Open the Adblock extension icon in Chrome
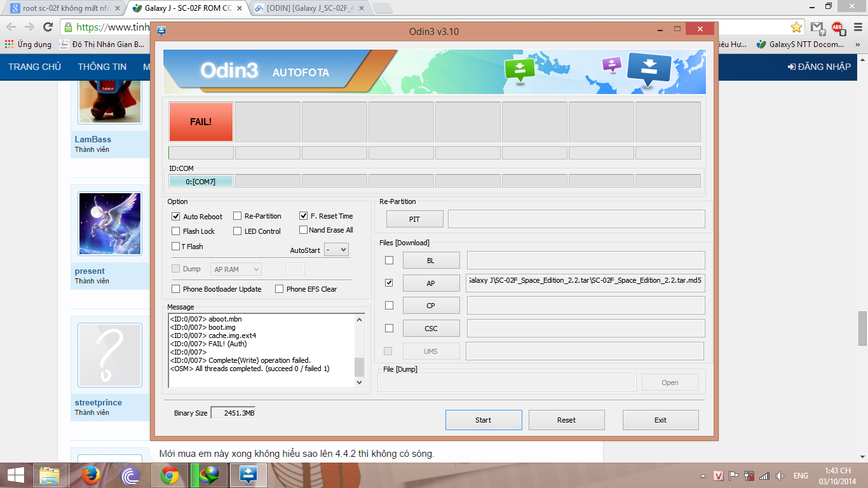The width and height of the screenshot is (868, 488). [x=837, y=27]
